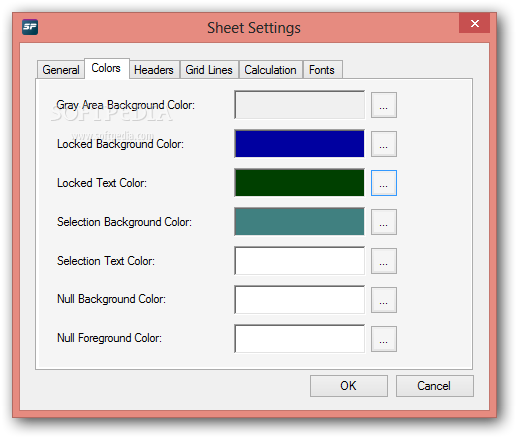This screenshot has height=438, width=517.
Task: Confirm settings with OK button
Action: 349,386
